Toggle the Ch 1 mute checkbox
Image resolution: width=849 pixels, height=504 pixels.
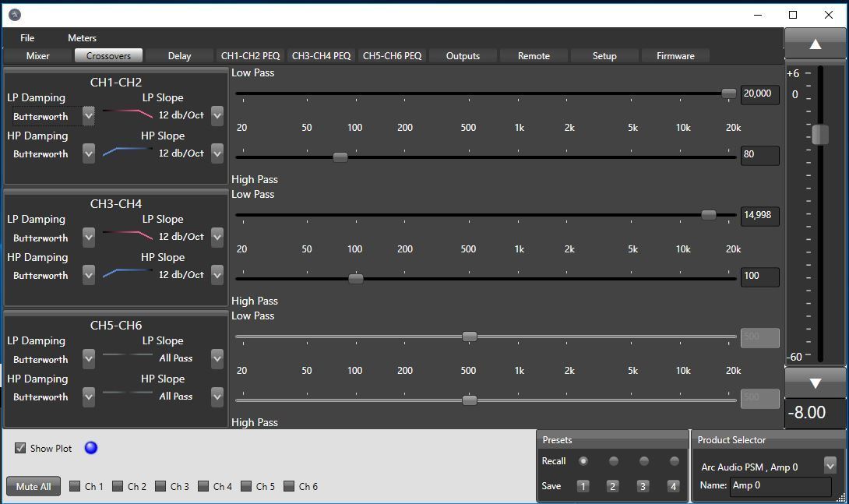tap(76, 486)
